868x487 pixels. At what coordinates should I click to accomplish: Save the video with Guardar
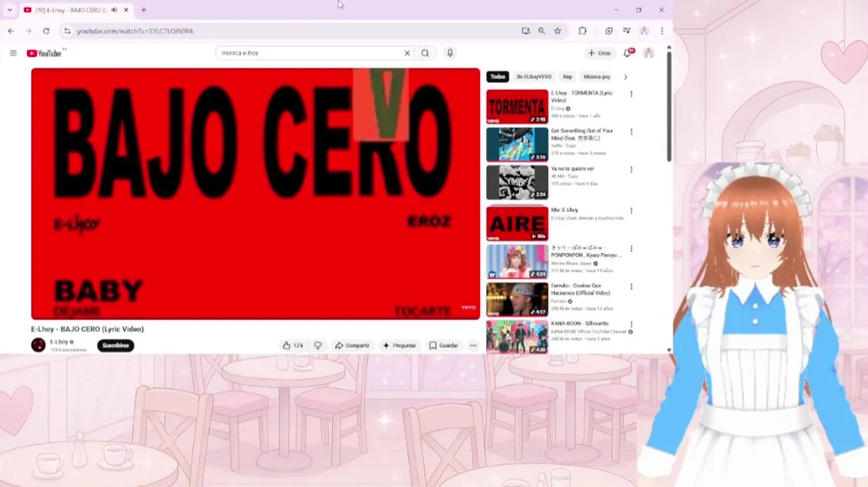coord(443,346)
